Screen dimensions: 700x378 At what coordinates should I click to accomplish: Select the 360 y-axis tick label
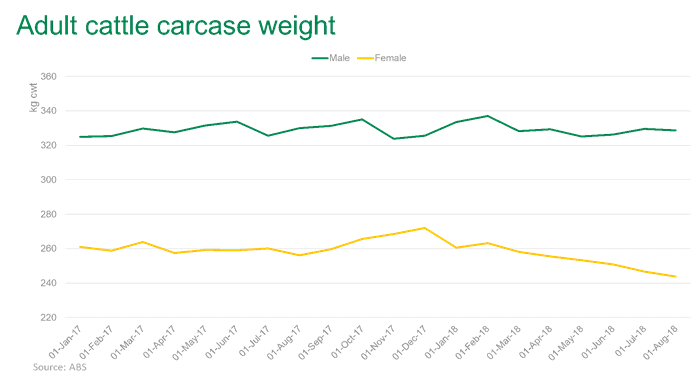[49, 76]
